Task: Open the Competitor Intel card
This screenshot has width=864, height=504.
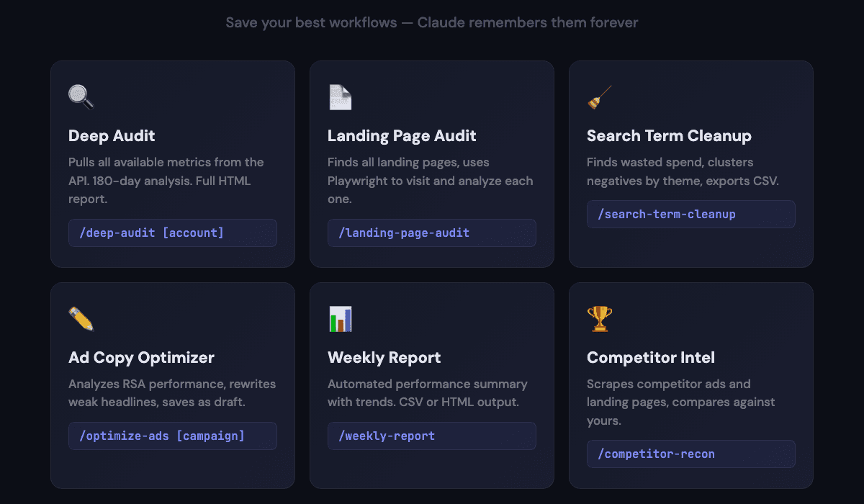Action: click(691, 385)
